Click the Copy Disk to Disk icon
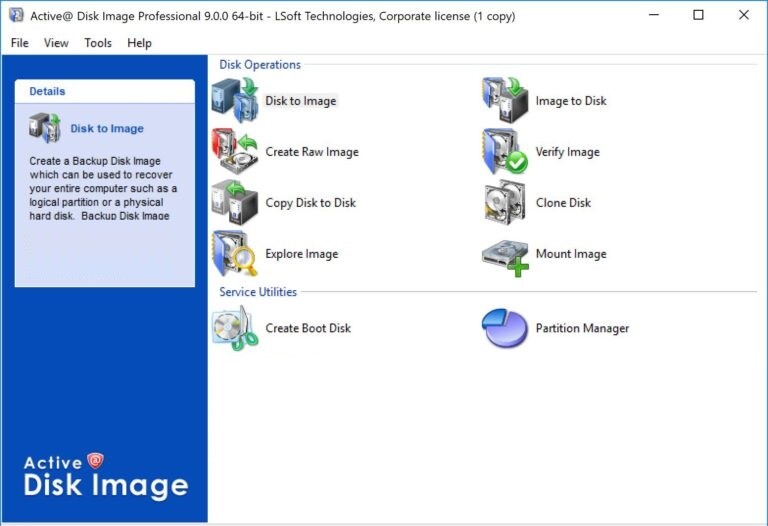Viewport: 768px width, 526px height. click(235, 202)
